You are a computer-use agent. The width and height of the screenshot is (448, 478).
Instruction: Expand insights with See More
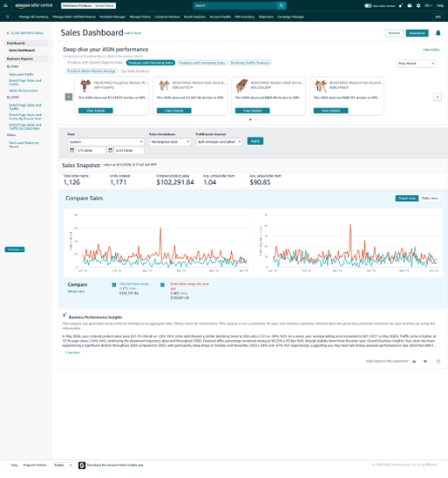(x=72, y=352)
